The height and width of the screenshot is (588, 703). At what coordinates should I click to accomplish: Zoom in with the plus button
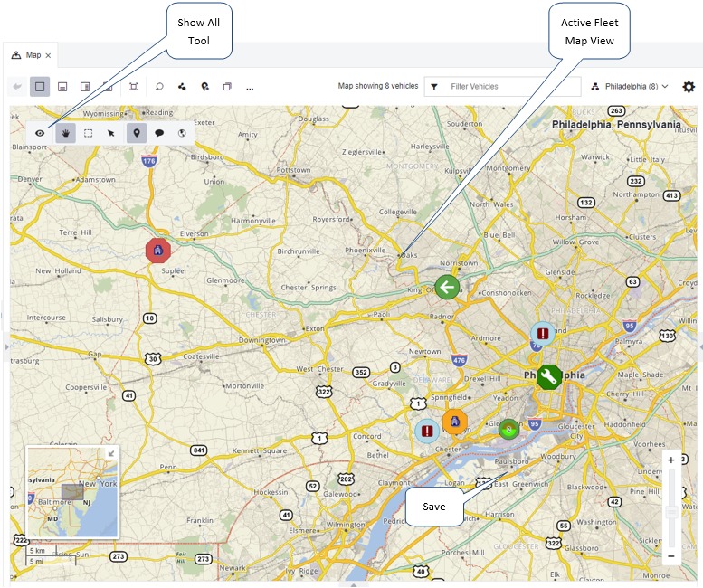(671, 460)
